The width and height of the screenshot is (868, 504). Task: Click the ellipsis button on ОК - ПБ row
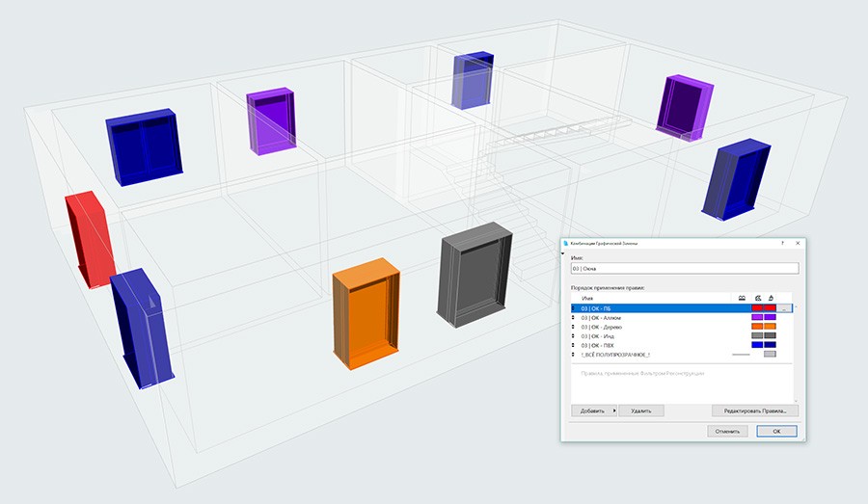point(784,308)
